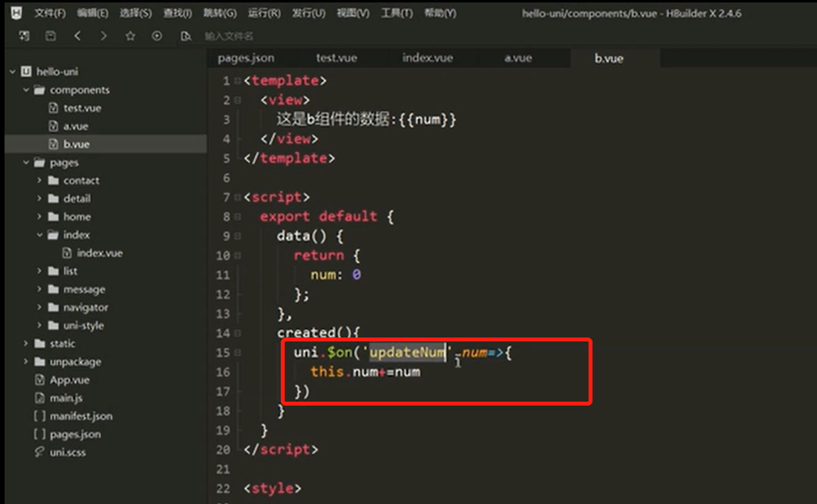Go back with the left arrow
Image resolution: width=817 pixels, height=504 pixels.
[x=77, y=36]
